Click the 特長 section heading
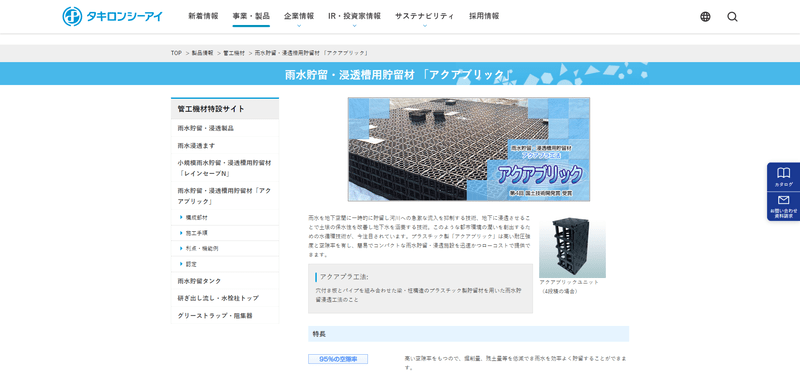 click(x=468, y=334)
